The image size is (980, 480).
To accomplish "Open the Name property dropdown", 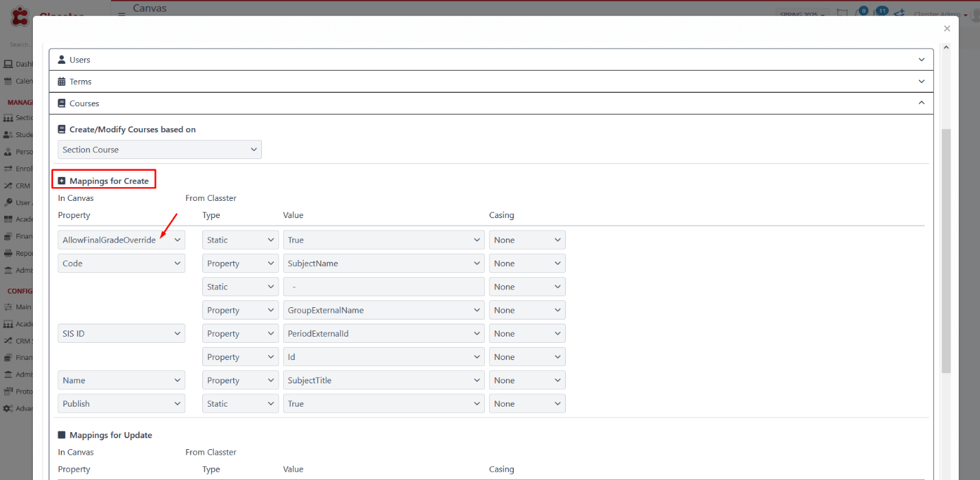I will point(121,381).
